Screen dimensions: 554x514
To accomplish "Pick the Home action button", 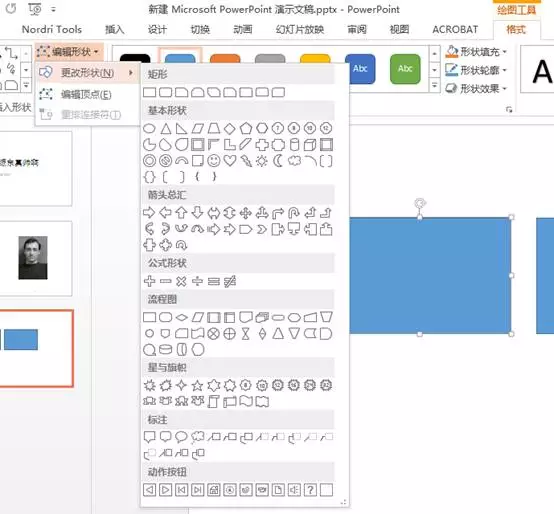I will pos(214,490).
